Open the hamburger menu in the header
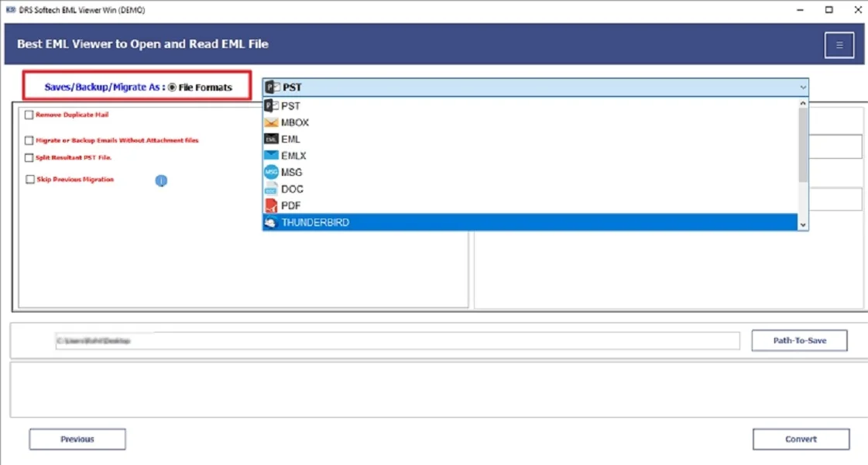868x465 pixels. [839, 45]
